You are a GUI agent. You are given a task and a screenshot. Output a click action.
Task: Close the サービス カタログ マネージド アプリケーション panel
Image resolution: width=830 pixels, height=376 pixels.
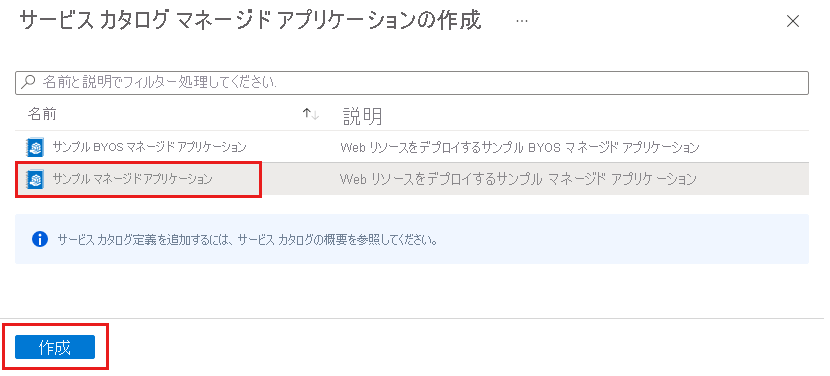(x=792, y=22)
